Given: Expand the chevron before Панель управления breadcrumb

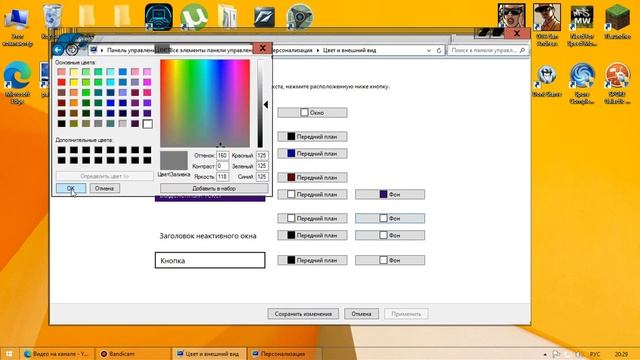Looking at the screenshot, I should tap(102, 50).
